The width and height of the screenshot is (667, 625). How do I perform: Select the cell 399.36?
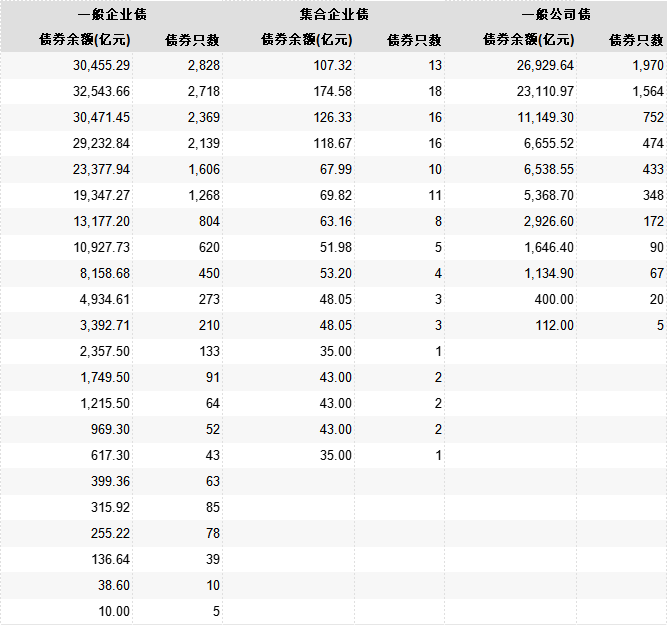click(110, 481)
